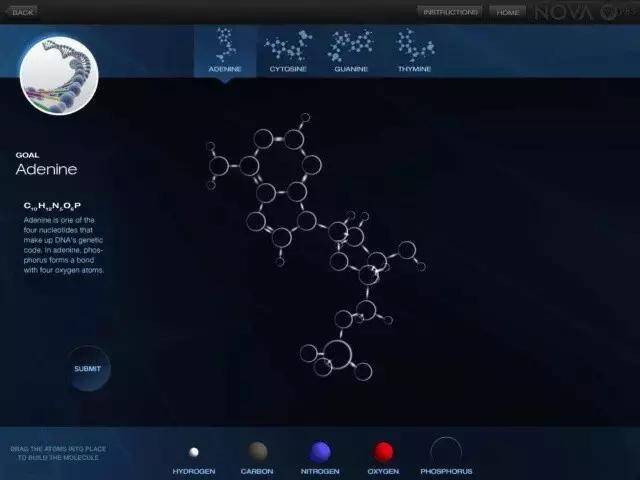Return to the Home screen
Viewport: 640px width, 480px height.
(x=508, y=12)
